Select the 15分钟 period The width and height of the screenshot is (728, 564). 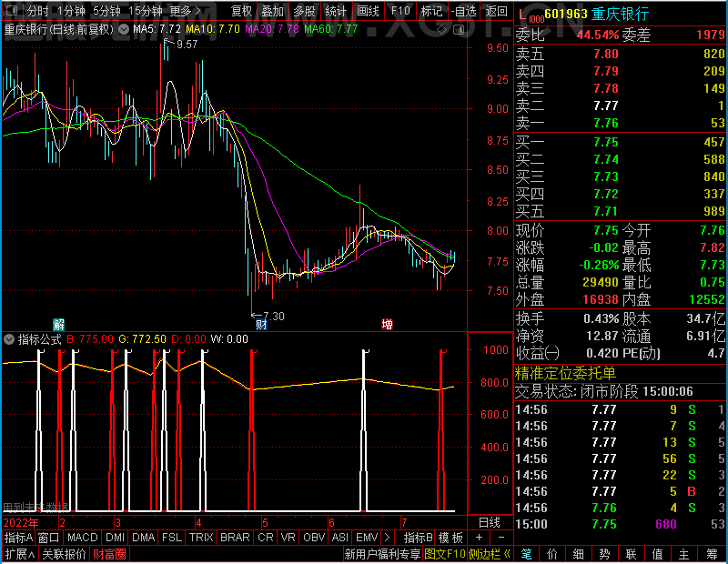tap(145, 11)
